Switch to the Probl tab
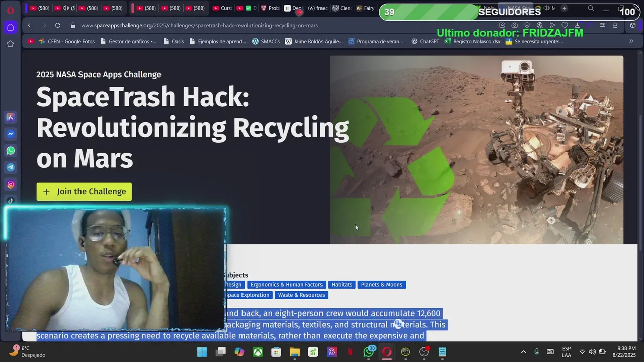The height and width of the screenshot is (362, 644). click(270, 8)
